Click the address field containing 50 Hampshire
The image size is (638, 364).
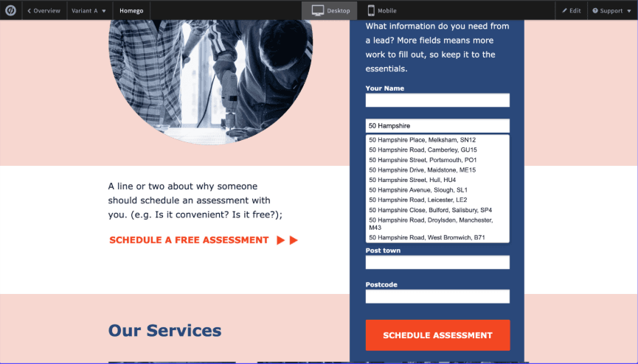click(437, 126)
